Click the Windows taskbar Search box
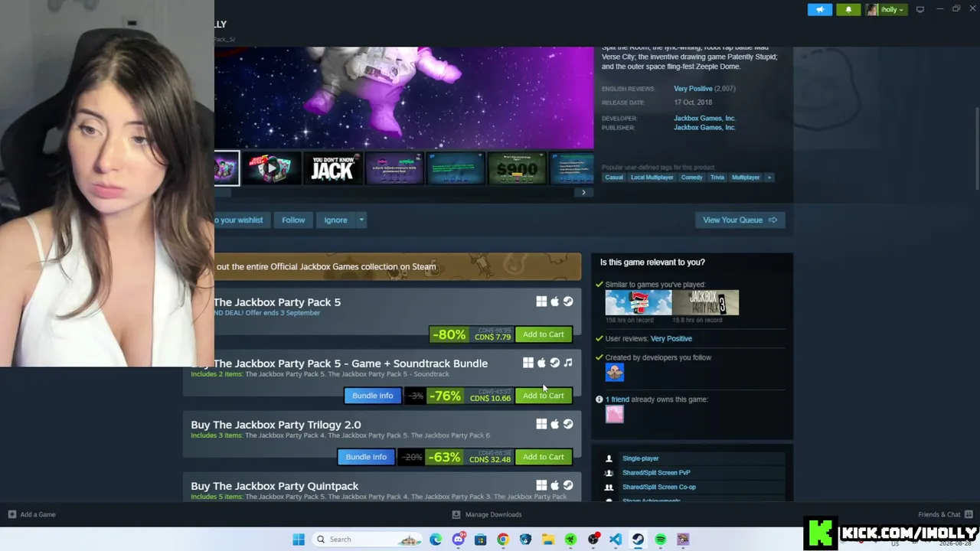The image size is (980, 551). point(369,540)
